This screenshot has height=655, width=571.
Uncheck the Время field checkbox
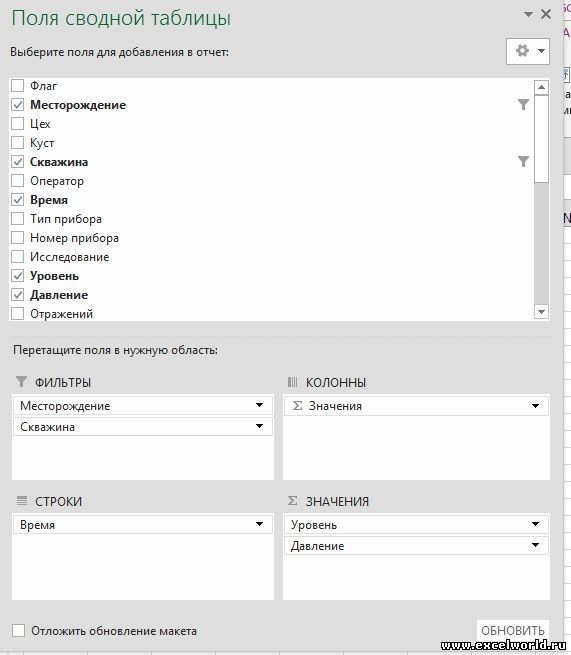(18, 200)
